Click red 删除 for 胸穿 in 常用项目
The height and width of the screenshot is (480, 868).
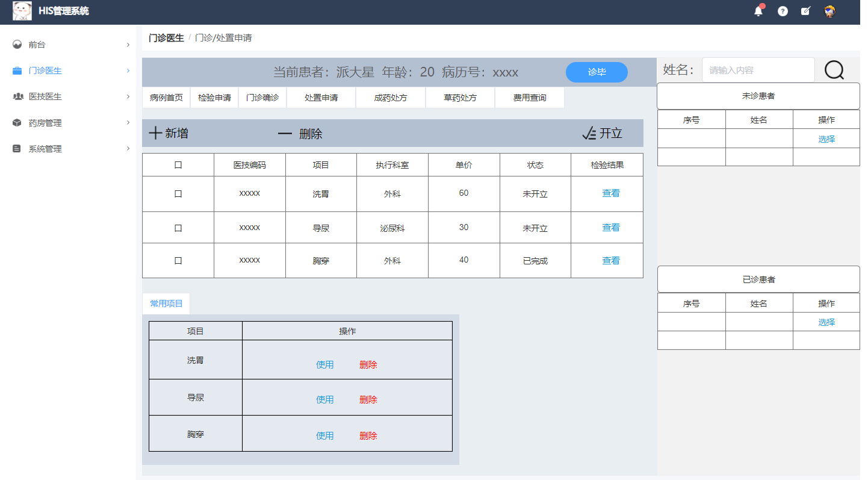(x=368, y=436)
